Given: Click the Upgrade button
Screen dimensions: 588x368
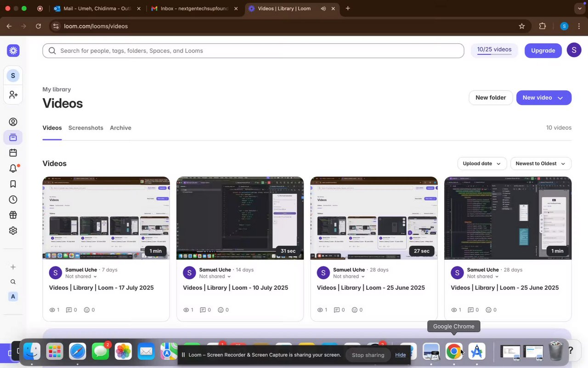Looking at the screenshot, I should click(543, 51).
